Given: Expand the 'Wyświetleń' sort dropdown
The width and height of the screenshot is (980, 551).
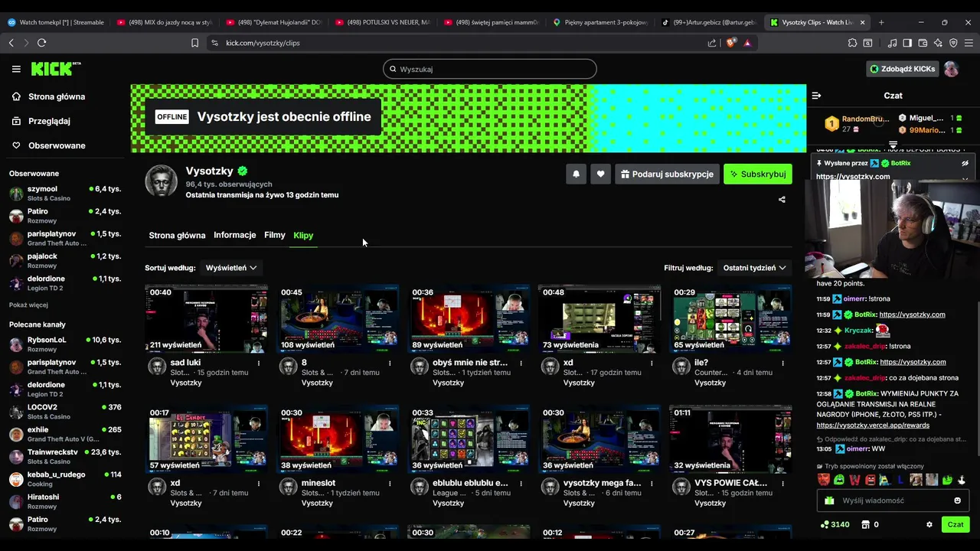Looking at the screenshot, I should click(230, 268).
